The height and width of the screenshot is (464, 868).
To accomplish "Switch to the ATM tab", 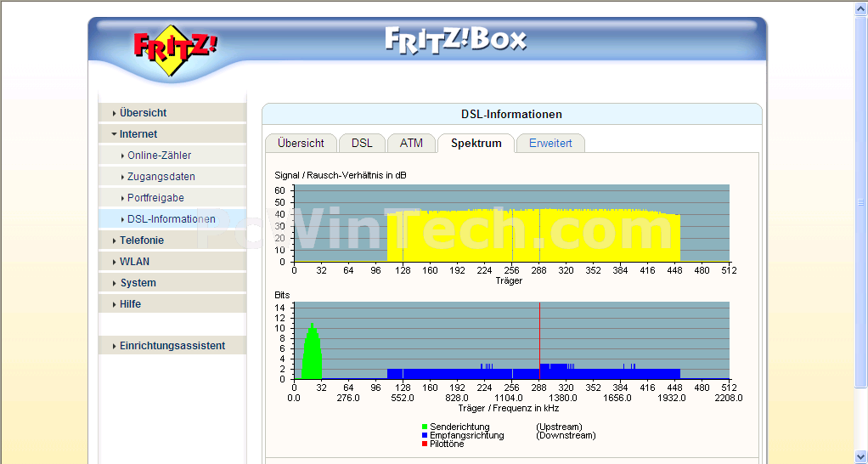I will click(411, 143).
